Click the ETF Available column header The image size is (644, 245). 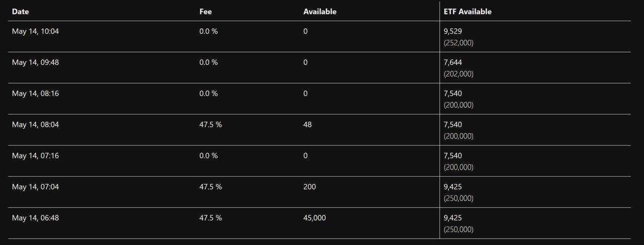pyautogui.click(x=468, y=12)
